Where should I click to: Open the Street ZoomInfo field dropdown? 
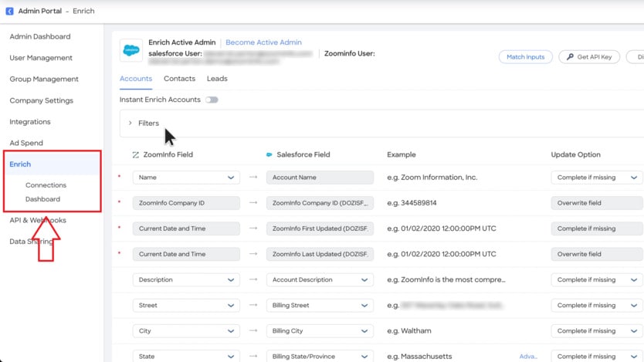(186, 306)
